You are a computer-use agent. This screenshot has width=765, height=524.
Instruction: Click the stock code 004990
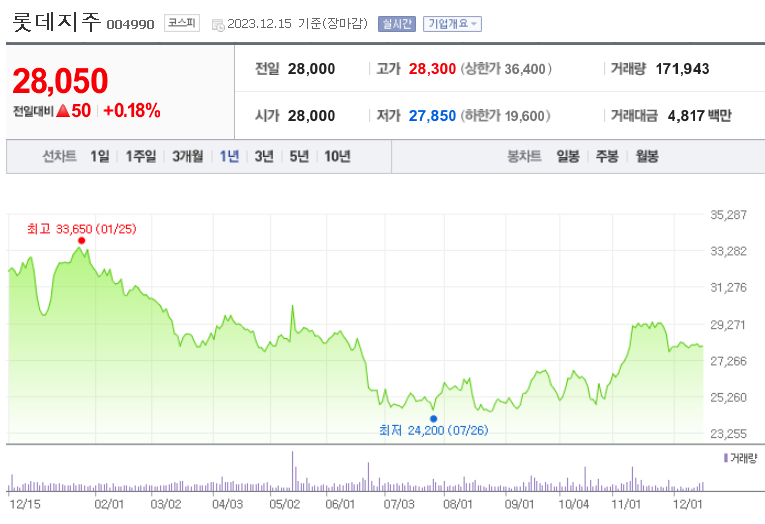(130, 24)
